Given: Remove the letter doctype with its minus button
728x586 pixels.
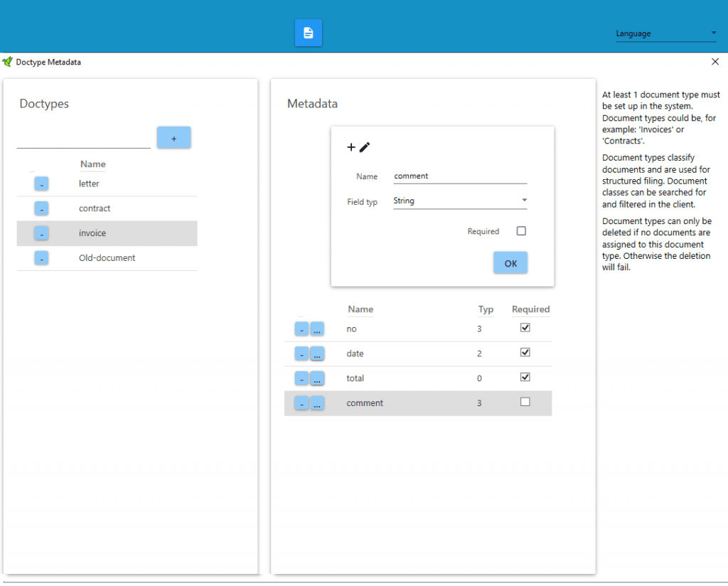Looking at the screenshot, I should pyautogui.click(x=41, y=184).
